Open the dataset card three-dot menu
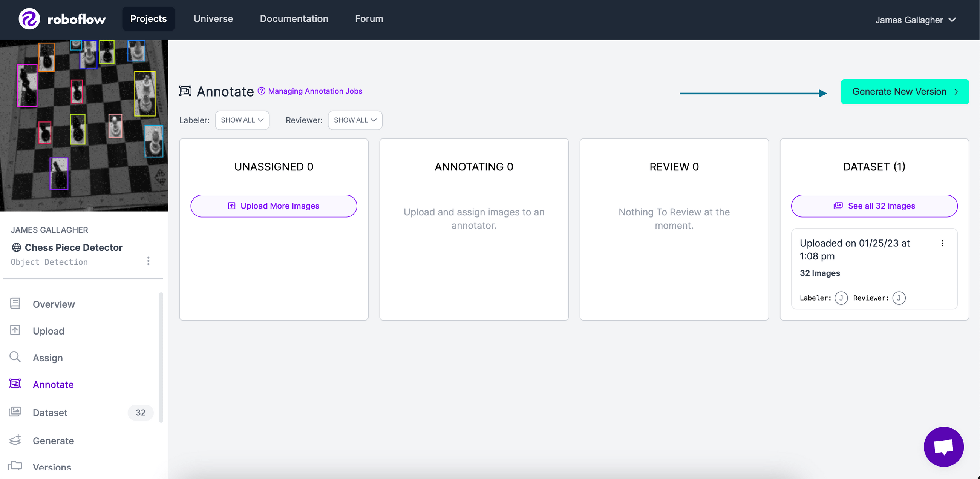This screenshot has width=980, height=479. 943,243
